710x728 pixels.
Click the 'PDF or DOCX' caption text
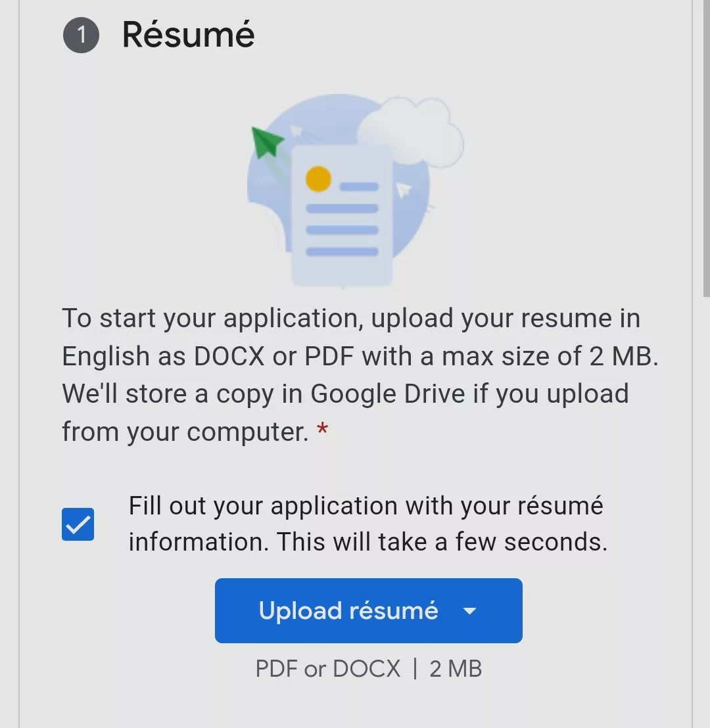point(327,669)
